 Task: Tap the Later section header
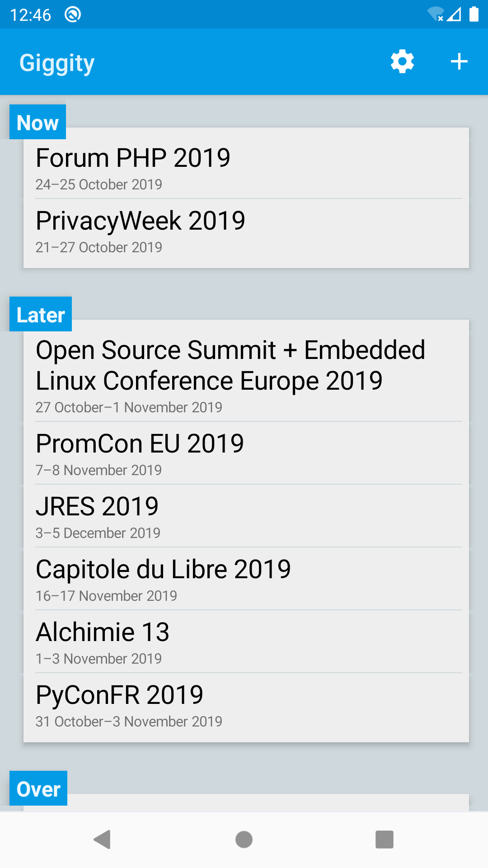click(x=41, y=314)
